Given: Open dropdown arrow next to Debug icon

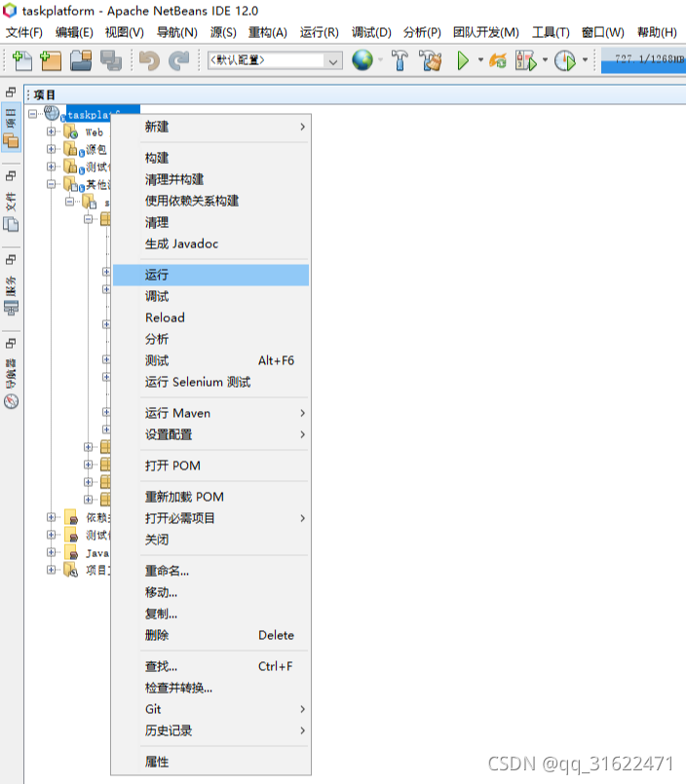Looking at the screenshot, I should pos(545,60).
